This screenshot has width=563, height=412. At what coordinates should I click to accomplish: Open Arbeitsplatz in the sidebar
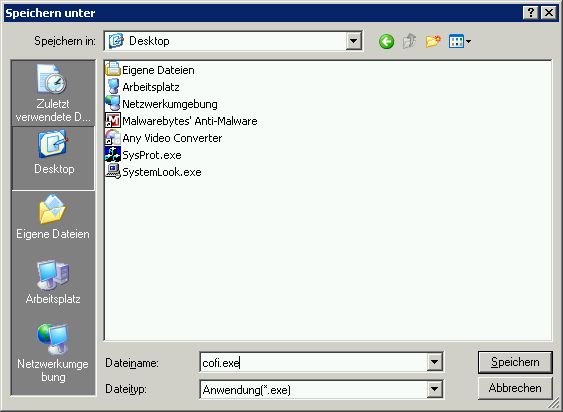[53, 282]
